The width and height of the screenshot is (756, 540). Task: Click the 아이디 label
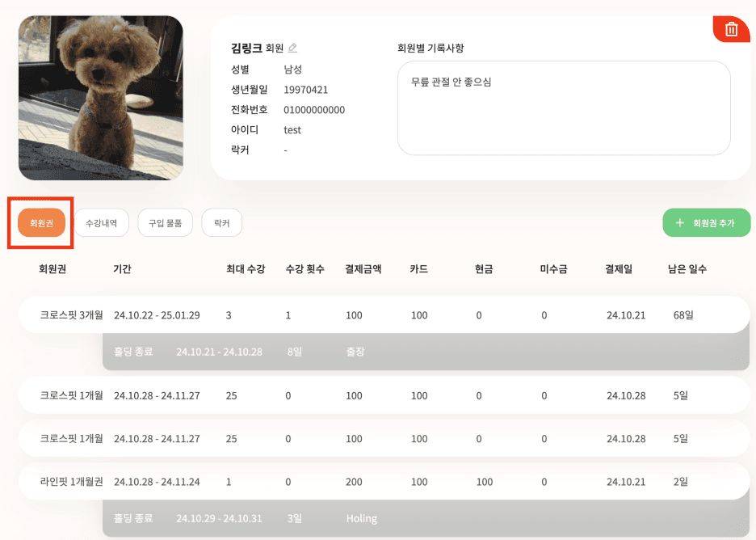[x=245, y=130]
